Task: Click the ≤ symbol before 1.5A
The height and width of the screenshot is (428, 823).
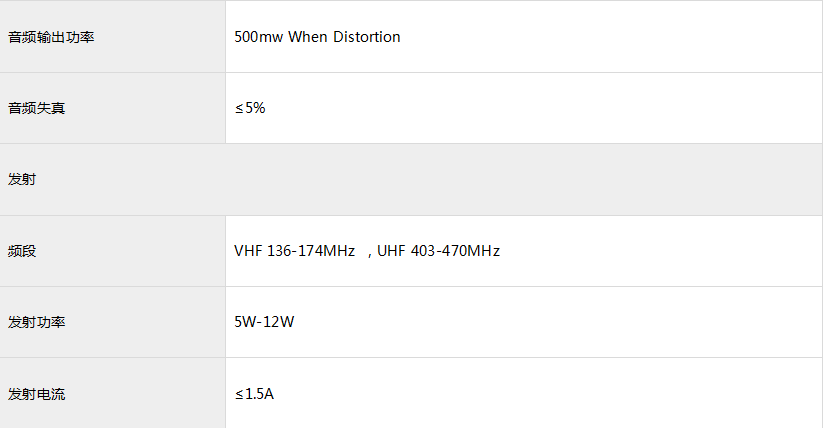Action: click(x=239, y=394)
